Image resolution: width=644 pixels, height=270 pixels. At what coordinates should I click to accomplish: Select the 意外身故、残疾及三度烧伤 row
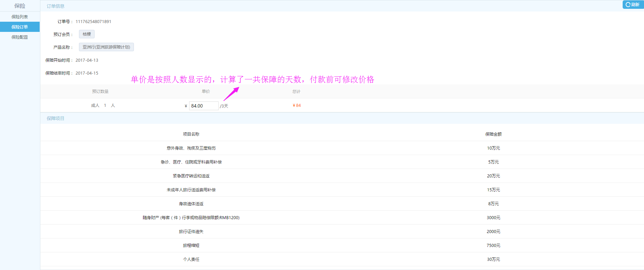tap(191, 148)
